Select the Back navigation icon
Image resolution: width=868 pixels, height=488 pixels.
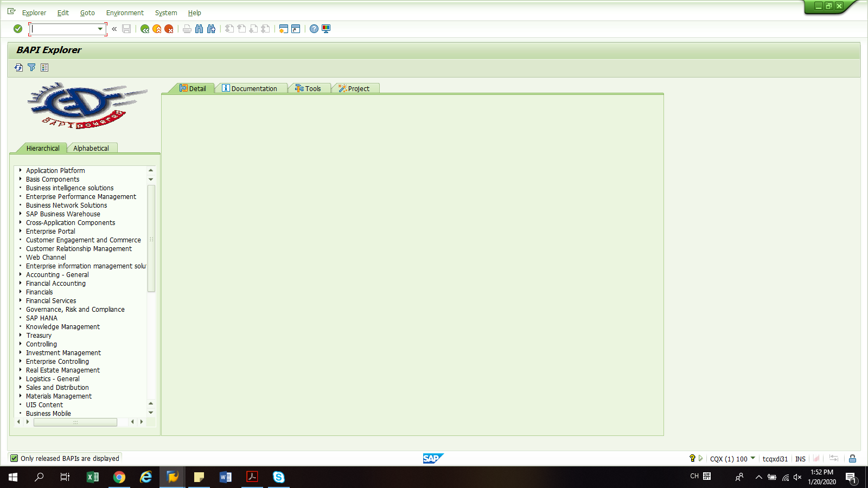coord(144,29)
